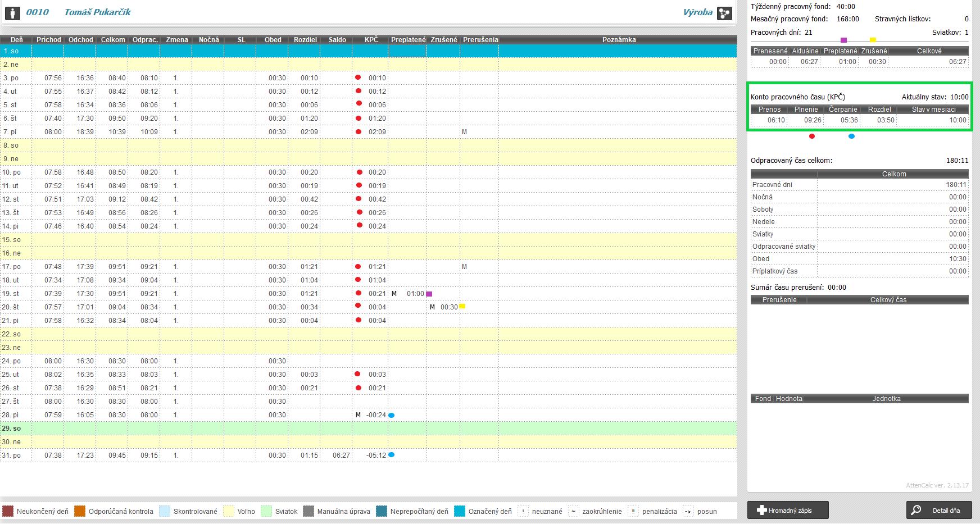Click the blue dot on row 28. pi
This screenshot has height=524, width=980.
(392, 415)
